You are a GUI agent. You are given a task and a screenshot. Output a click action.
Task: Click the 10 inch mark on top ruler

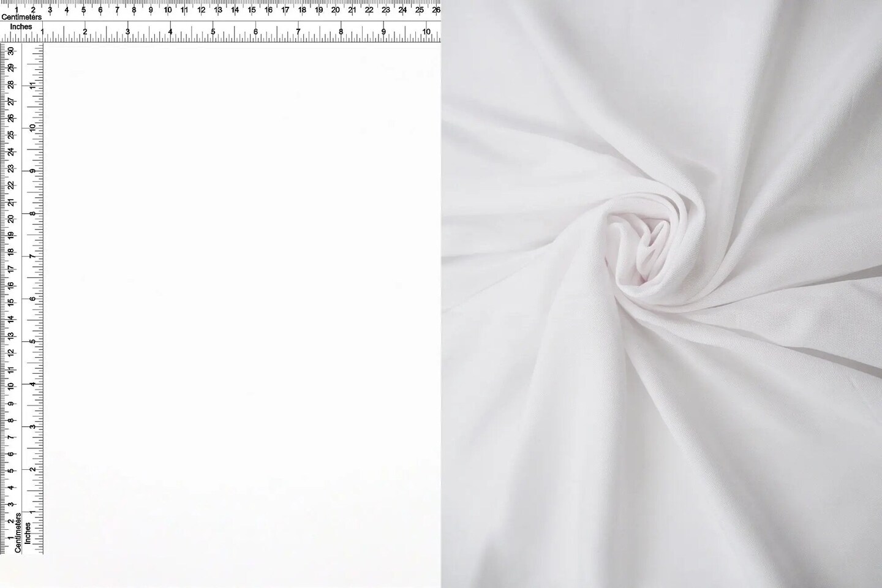426,32
